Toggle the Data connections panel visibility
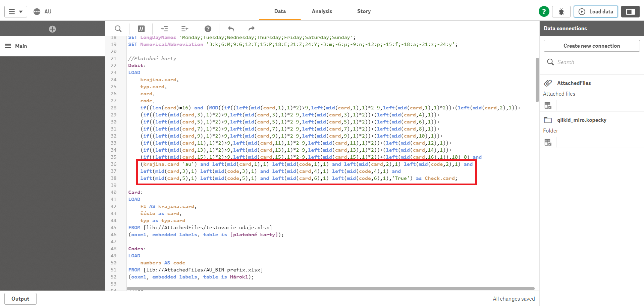The width and height of the screenshot is (644, 306). click(630, 11)
